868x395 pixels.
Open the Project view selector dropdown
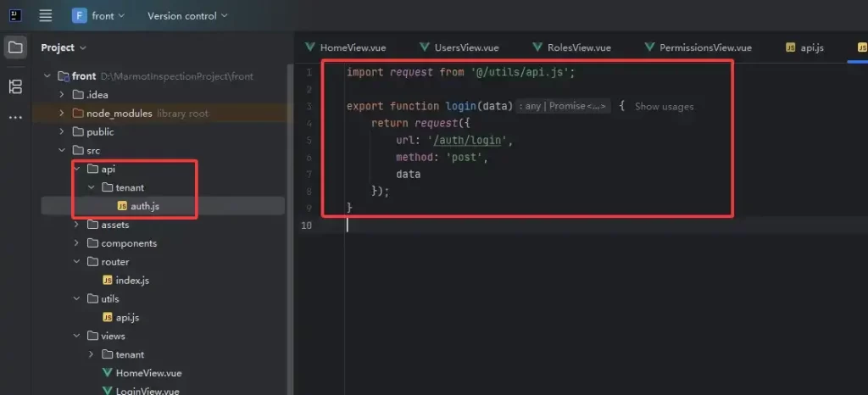click(x=64, y=47)
